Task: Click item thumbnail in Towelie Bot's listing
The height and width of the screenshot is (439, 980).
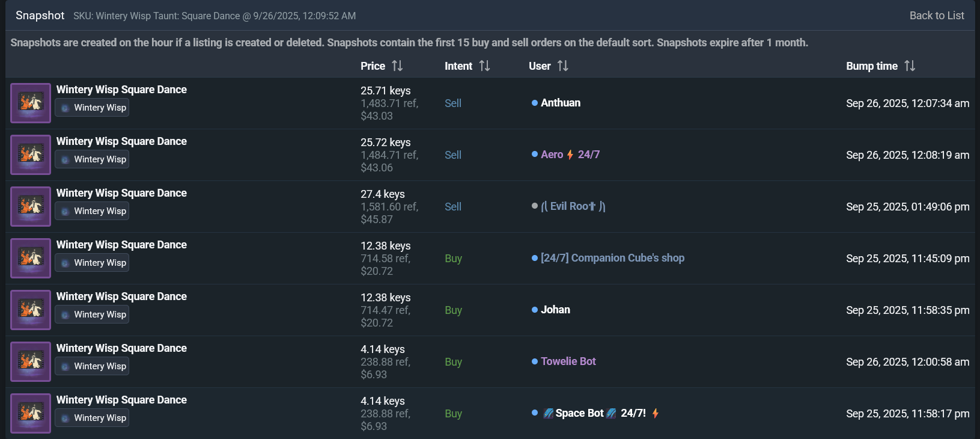Action: click(x=31, y=361)
